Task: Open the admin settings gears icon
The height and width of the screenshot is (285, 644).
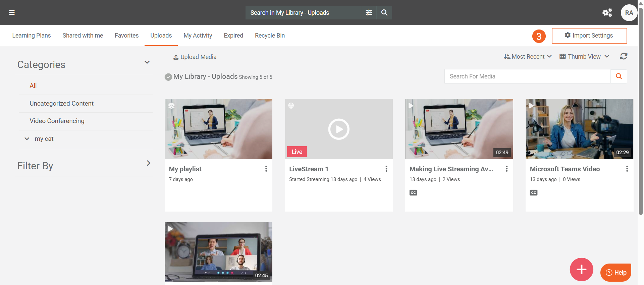Action: pyautogui.click(x=607, y=13)
